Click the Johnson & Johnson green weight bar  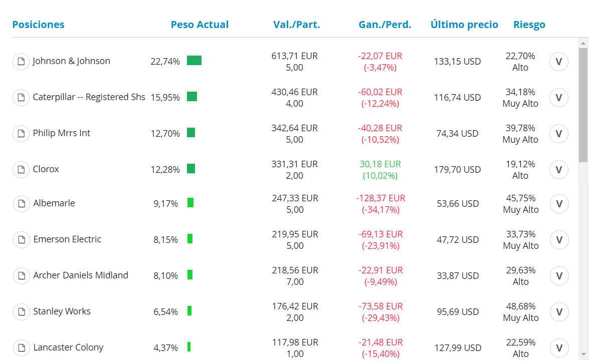click(x=194, y=61)
